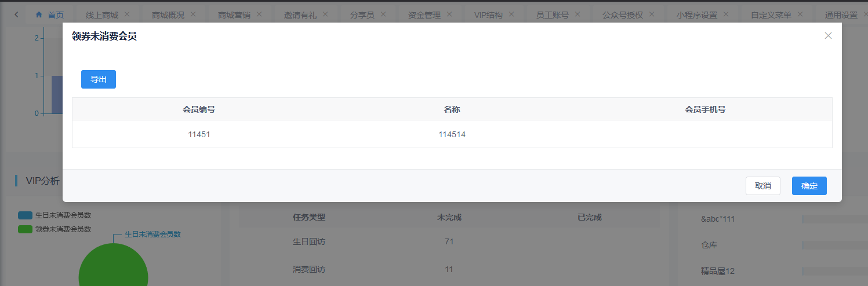Image resolution: width=868 pixels, height=286 pixels.
Task: Click the 精品屋12 list entry
Action: (x=718, y=270)
